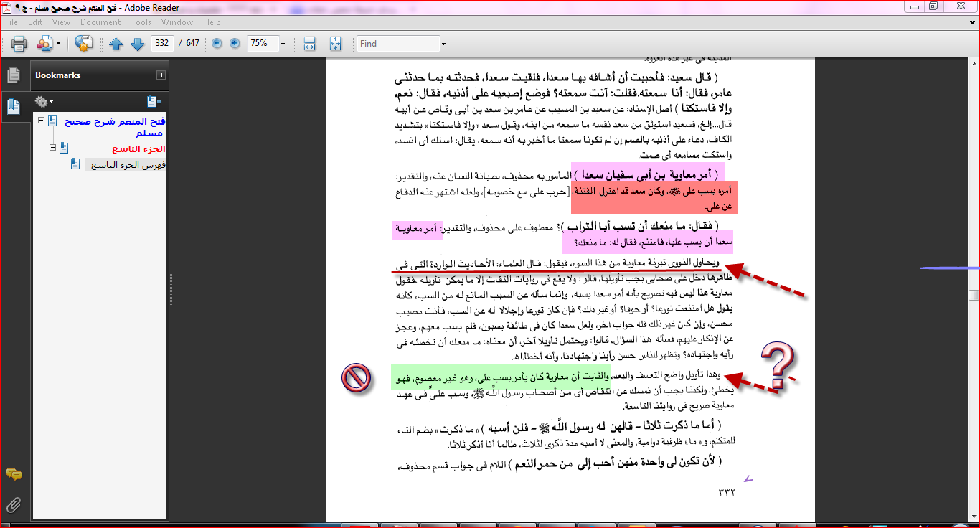Open the Tools menu
This screenshot has width=980, height=528.
(141, 22)
